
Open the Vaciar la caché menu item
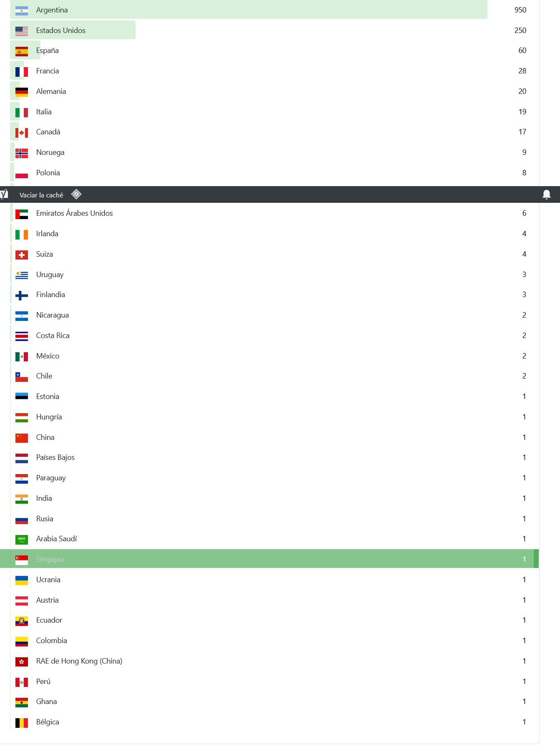[41, 195]
